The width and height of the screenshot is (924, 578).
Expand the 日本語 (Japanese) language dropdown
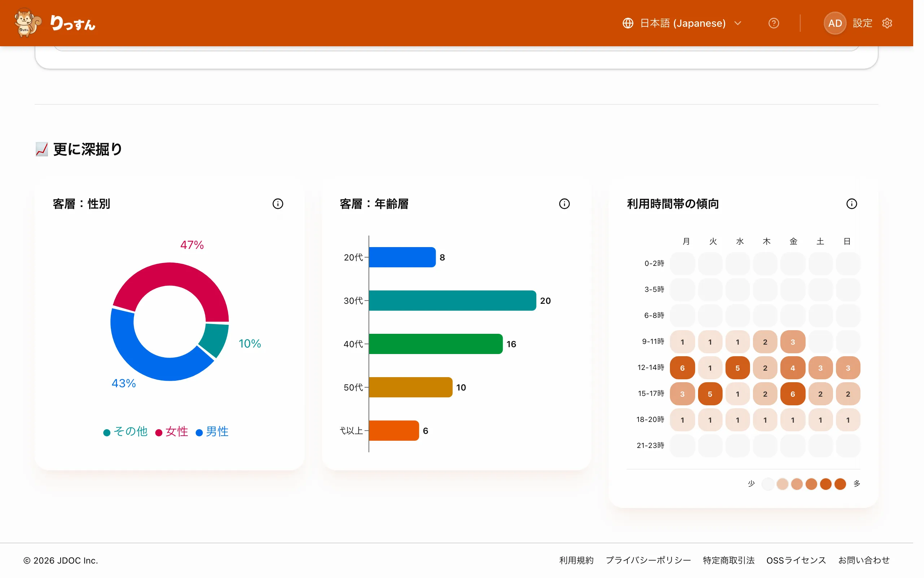coord(682,23)
